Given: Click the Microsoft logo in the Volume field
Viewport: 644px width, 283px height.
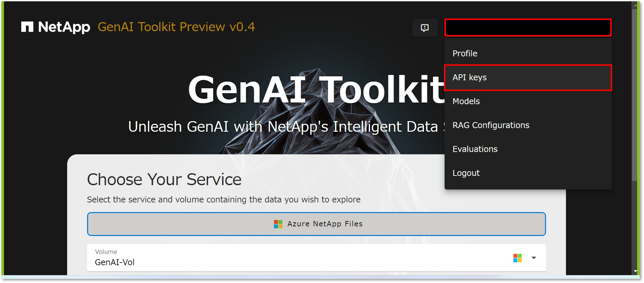Looking at the screenshot, I should pyautogui.click(x=517, y=258).
